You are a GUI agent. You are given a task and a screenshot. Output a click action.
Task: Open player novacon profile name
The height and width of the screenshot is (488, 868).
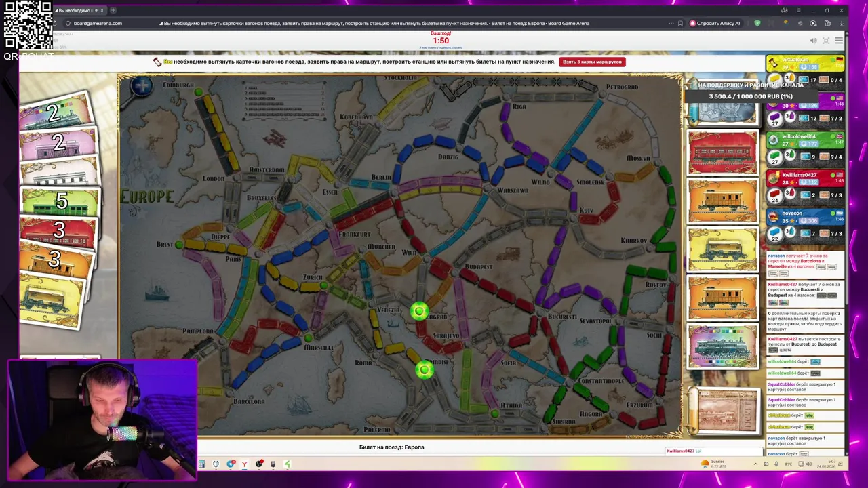(791, 213)
